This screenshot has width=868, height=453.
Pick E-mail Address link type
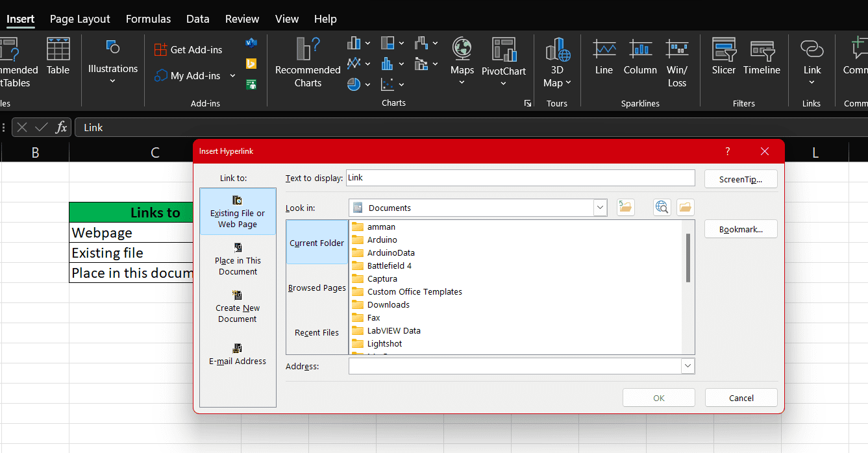238,354
